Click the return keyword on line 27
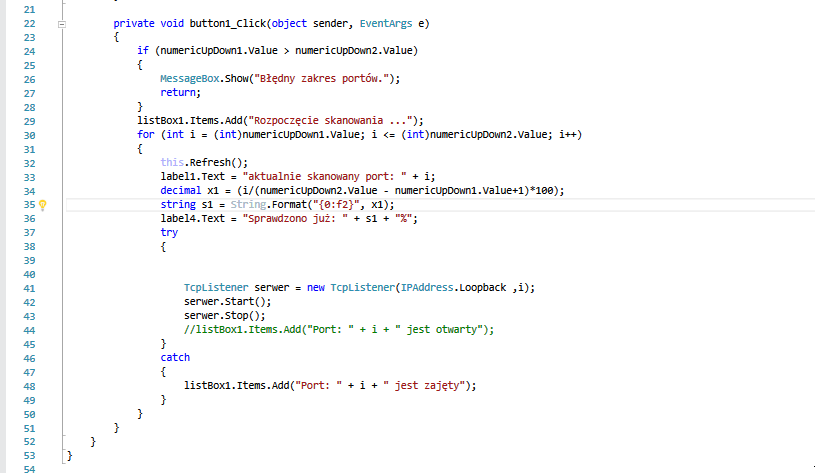Screen dimensions: 815x473 (178, 93)
